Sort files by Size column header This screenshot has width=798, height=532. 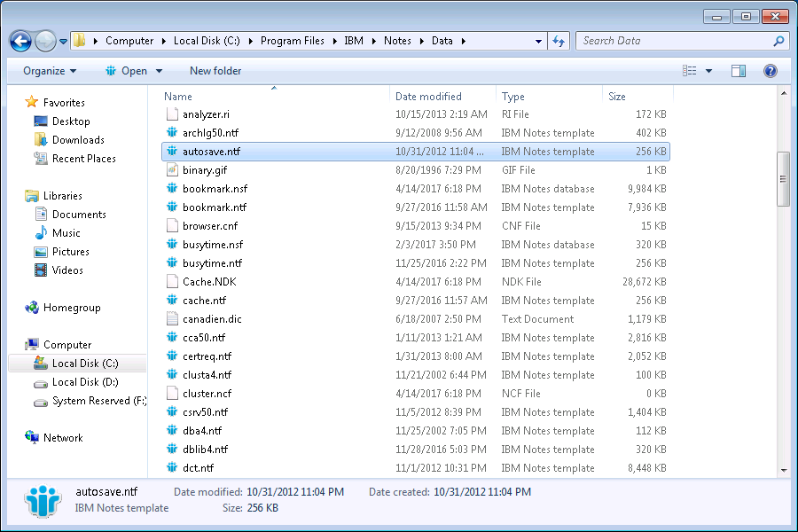617,97
